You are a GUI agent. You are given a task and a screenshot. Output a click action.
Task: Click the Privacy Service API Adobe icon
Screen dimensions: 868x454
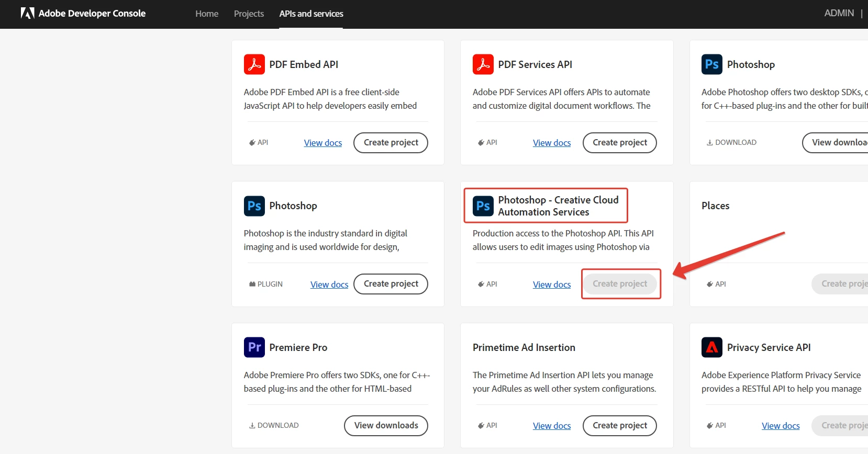pyautogui.click(x=711, y=347)
